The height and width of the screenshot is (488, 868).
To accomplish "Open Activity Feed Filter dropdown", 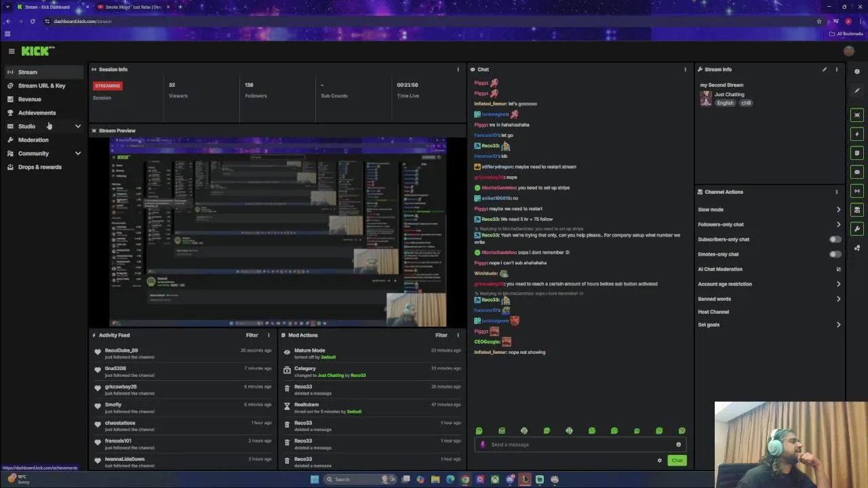I will [252, 335].
